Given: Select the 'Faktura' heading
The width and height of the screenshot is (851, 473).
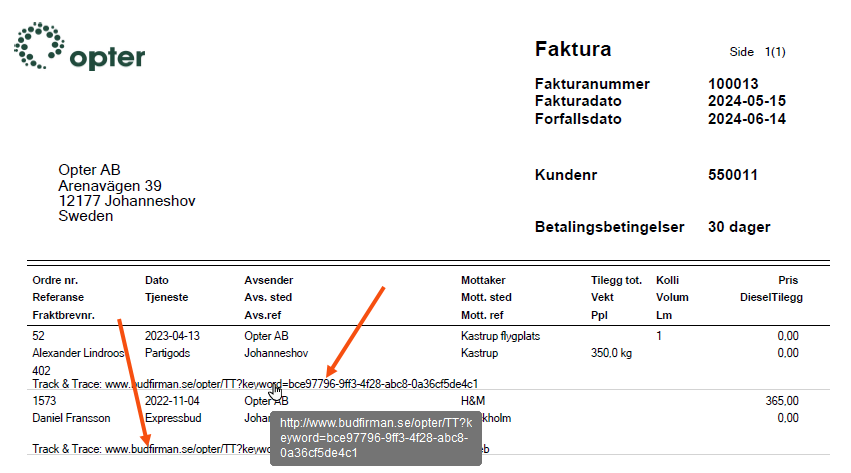Looking at the screenshot, I should click(x=573, y=49).
